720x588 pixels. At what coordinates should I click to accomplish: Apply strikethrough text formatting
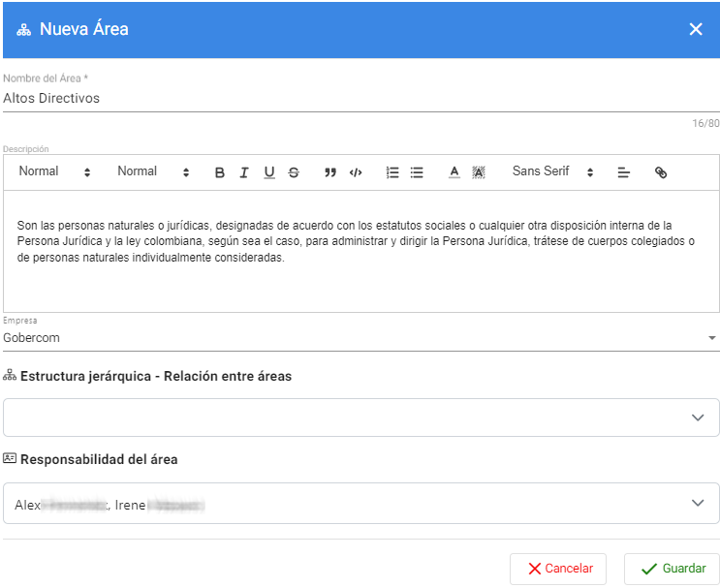[294, 172]
